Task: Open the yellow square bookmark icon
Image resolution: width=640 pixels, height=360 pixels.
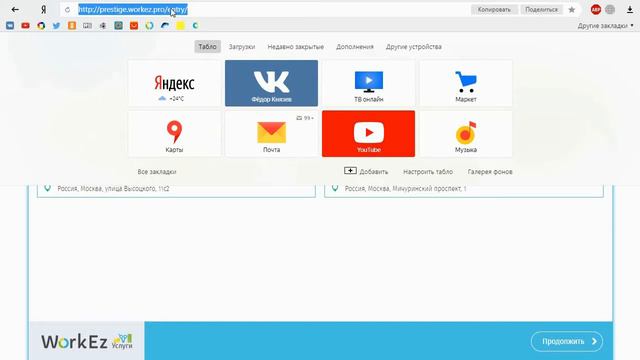Action: tap(180, 25)
